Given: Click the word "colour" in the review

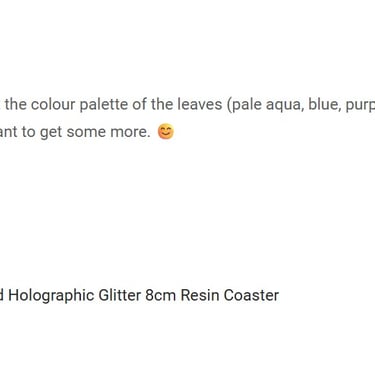Looking at the screenshot, I should 53,104.
